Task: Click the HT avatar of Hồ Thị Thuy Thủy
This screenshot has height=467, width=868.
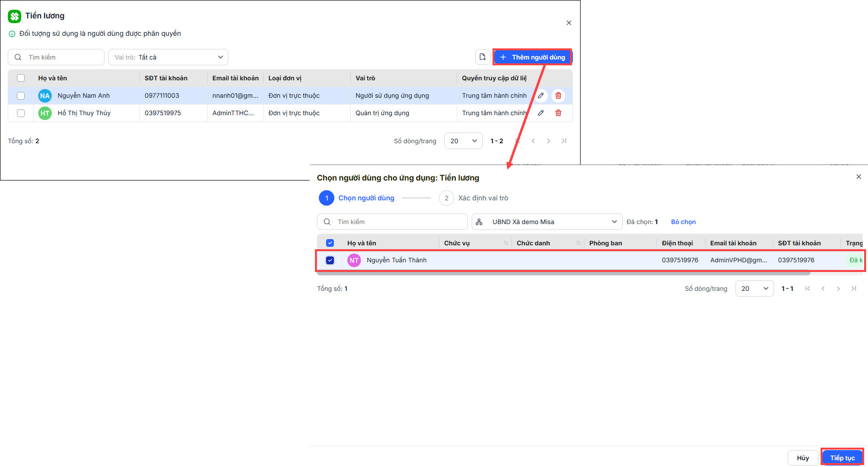Action: pyautogui.click(x=45, y=113)
